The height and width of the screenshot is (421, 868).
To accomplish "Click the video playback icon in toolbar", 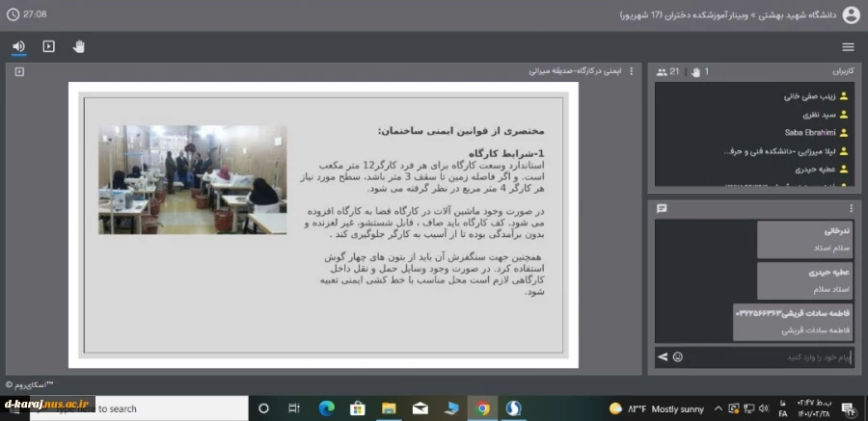I will pyautogui.click(x=49, y=46).
